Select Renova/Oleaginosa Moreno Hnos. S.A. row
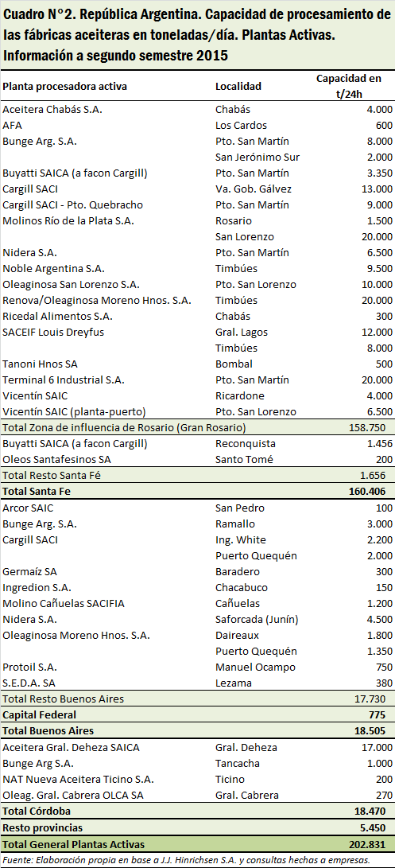 pyautogui.click(x=197, y=301)
